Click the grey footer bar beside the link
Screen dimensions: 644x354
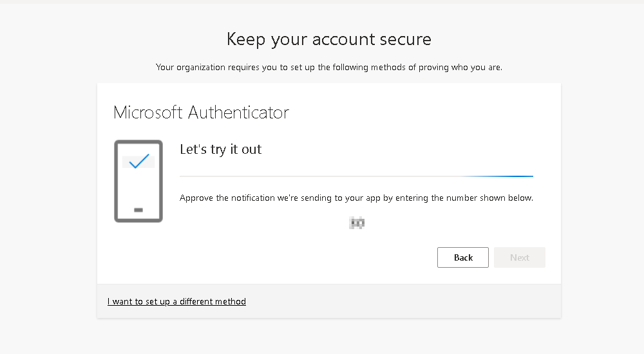pyautogui.click(x=402, y=301)
